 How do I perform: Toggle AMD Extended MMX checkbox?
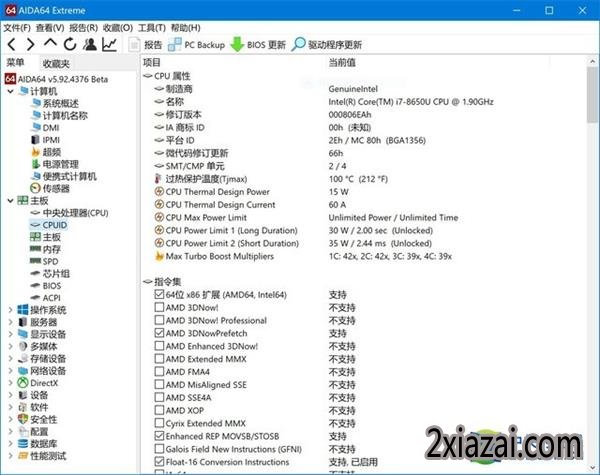tap(159, 359)
